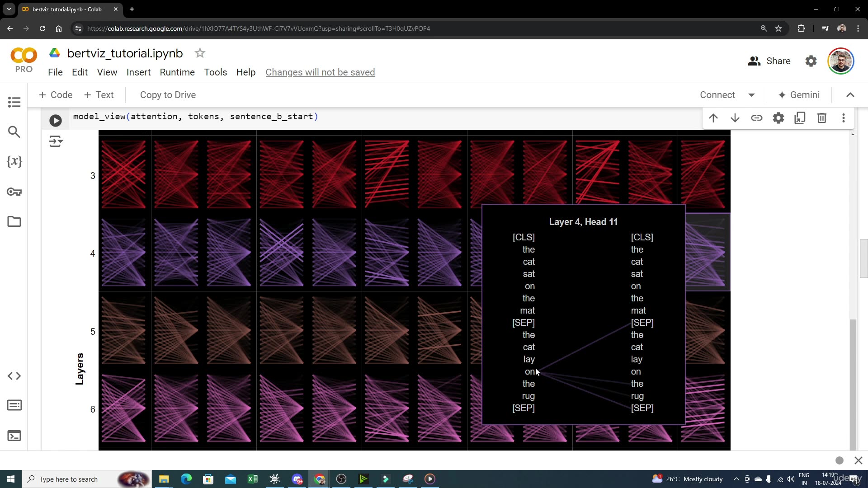
Task: Delete the model_view cell
Action: (821, 118)
